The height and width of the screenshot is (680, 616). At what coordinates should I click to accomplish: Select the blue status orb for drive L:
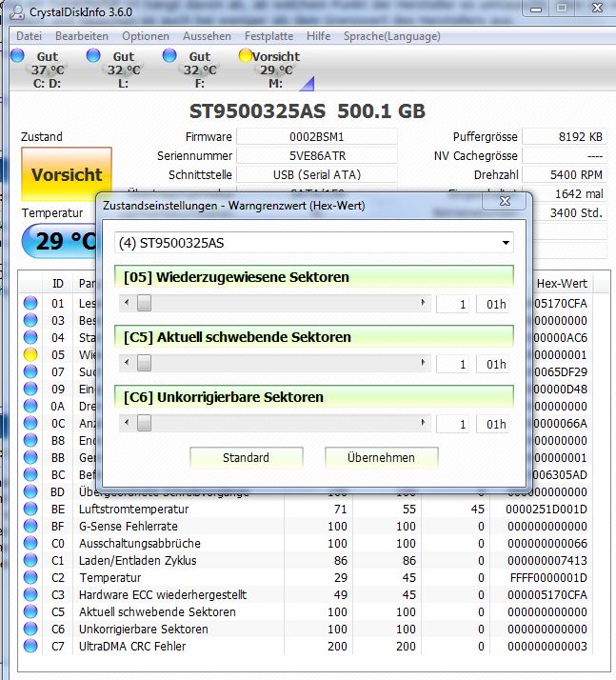point(93,55)
